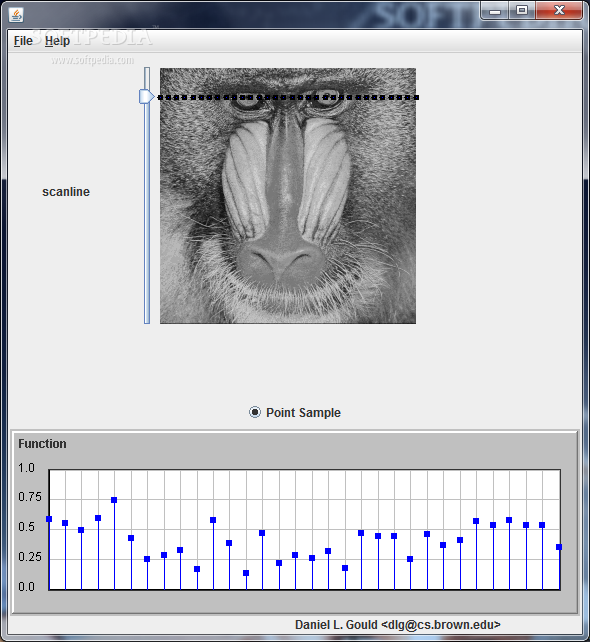
Task: Minimize the window
Action: click(495, 10)
